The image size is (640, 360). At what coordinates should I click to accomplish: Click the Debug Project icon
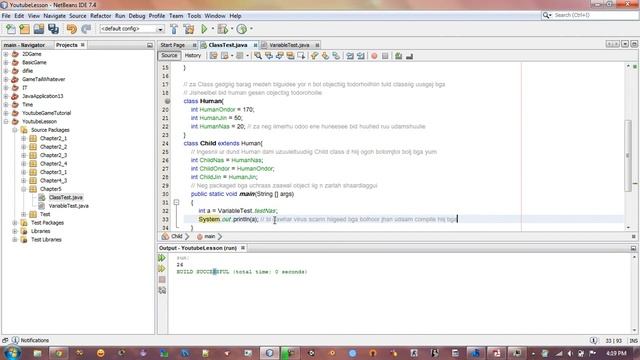coord(223,29)
